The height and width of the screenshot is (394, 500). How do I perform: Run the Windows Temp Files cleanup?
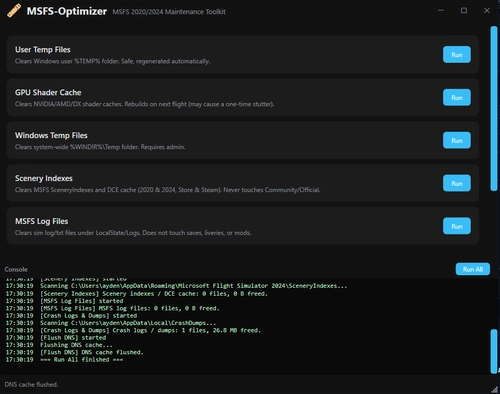(457, 140)
